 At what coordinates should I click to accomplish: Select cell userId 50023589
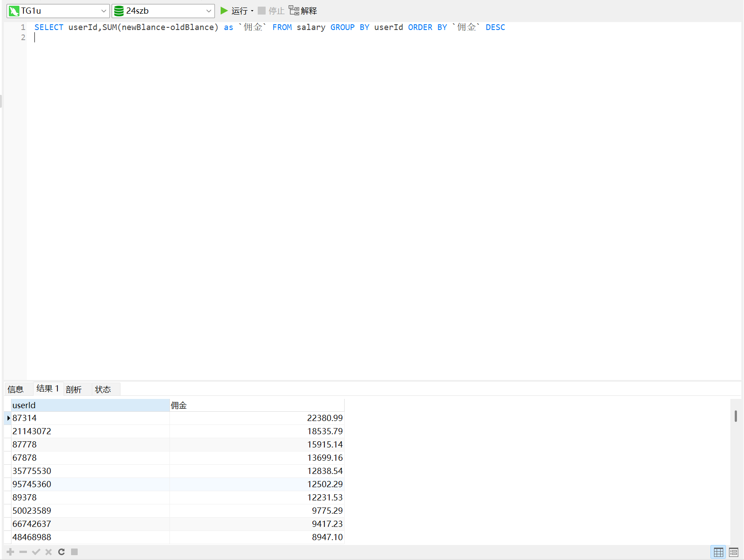pyautogui.click(x=90, y=511)
